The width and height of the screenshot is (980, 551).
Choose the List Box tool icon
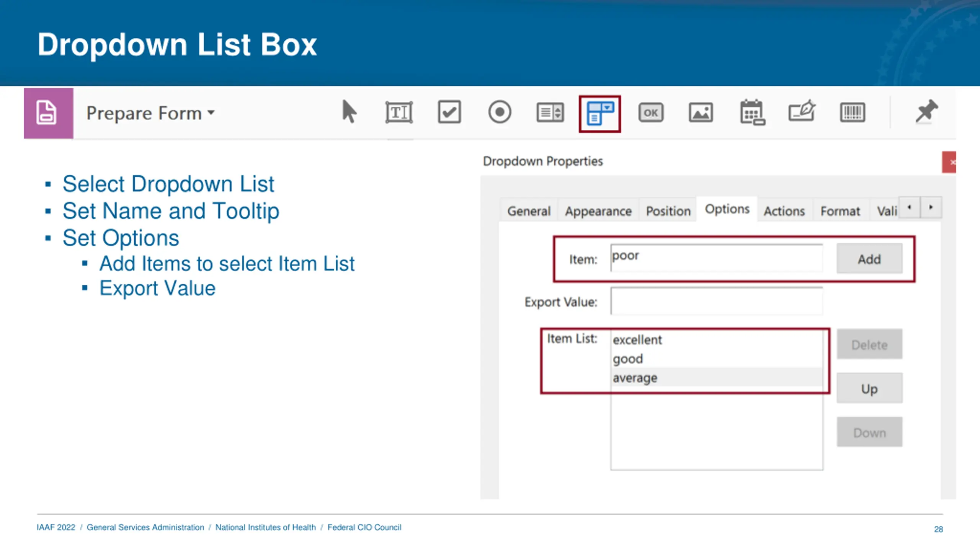(550, 112)
